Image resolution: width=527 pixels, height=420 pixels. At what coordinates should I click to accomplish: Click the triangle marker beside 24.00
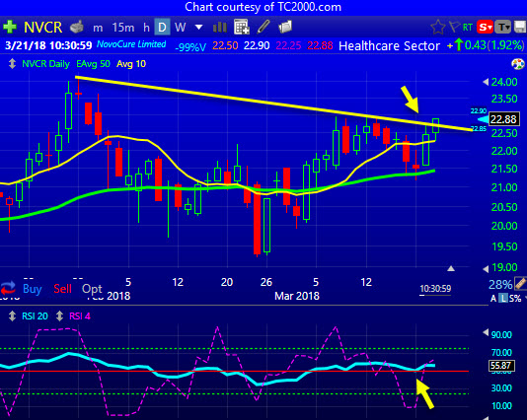tap(486, 82)
